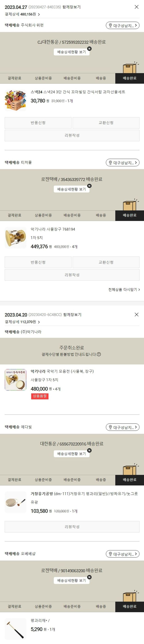Open 함께장보기 for the 2023.04.27 order
This screenshot has height=644, width=144.
tap(71, 7)
